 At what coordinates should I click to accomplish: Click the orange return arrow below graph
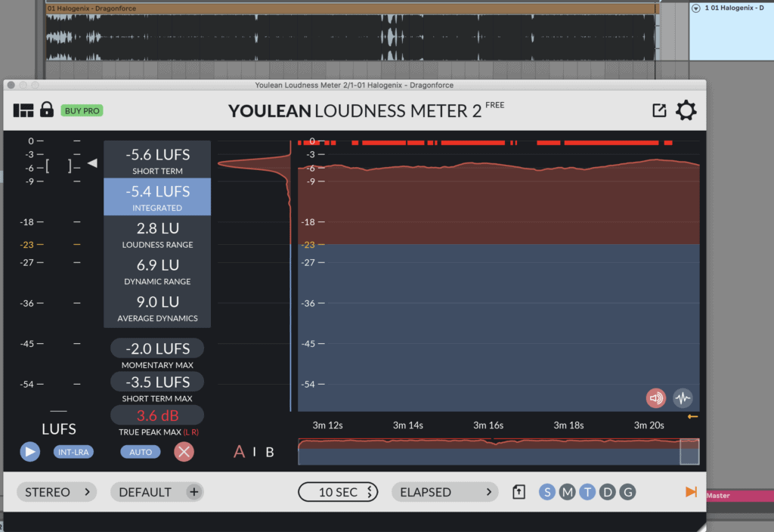pos(692,416)
